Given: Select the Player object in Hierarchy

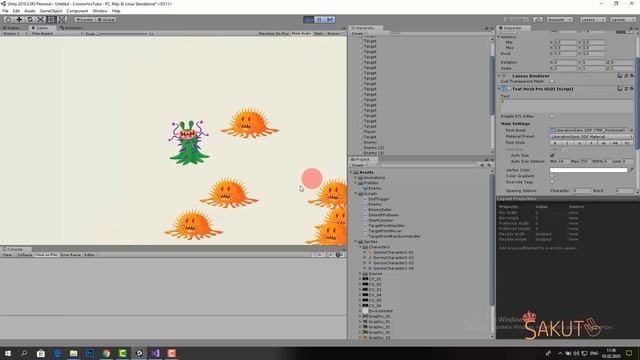Looking at the screenshot, I should point(370,132).
